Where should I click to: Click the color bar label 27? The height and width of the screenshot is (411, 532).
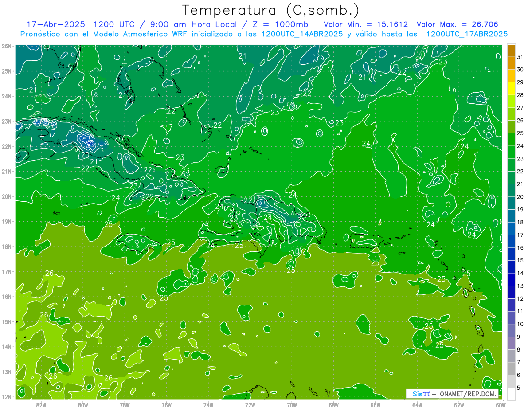(x=520, y=107)
